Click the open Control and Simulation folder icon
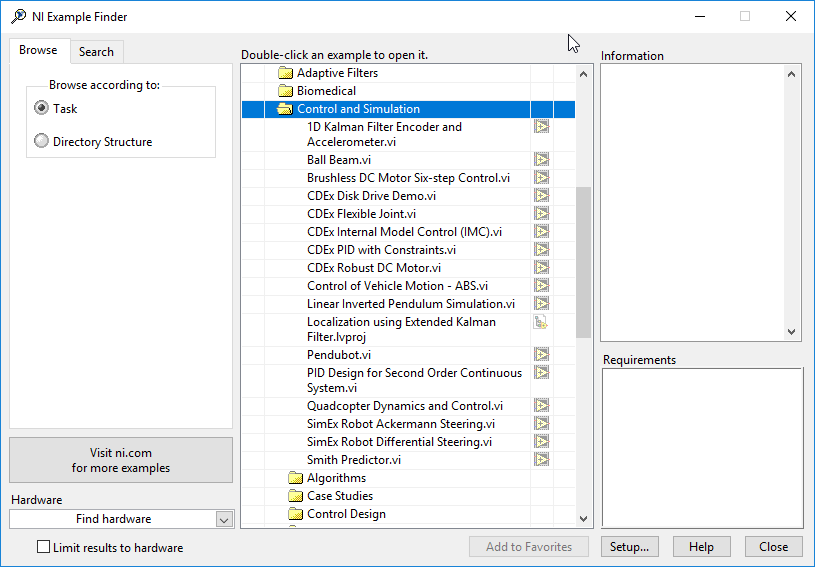 coord(285,109)
